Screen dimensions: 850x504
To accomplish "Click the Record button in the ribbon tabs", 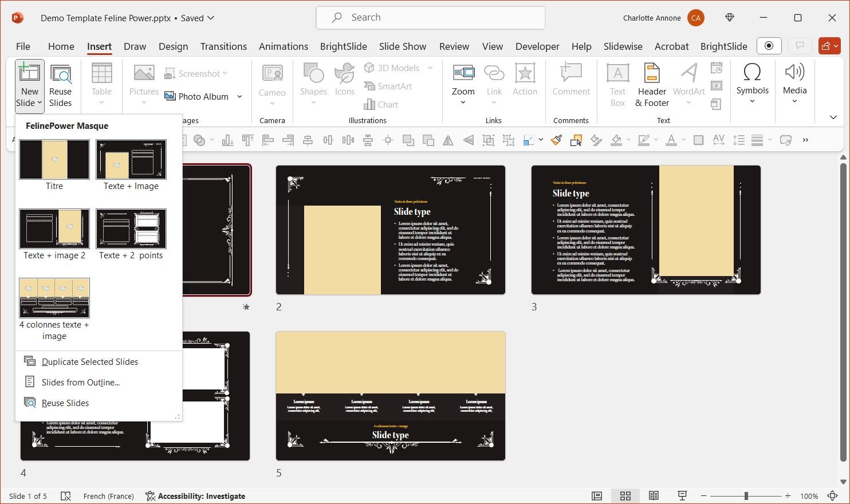I will (x=769, y=46).
